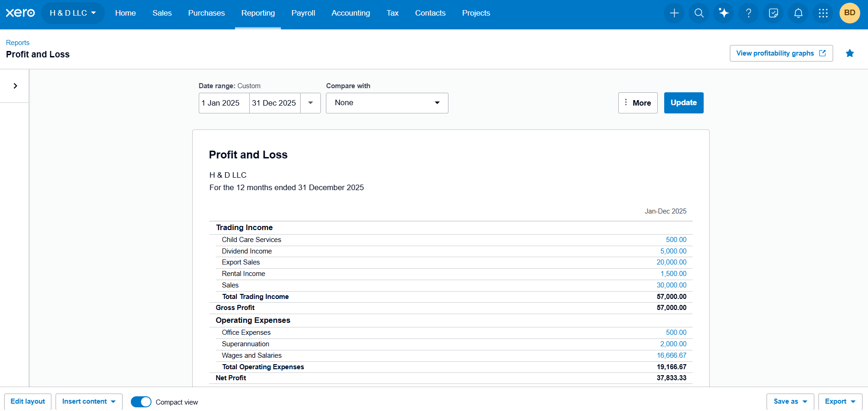Click the end date field 31 Dec 2025
This screenshot has width=868, height=411.
(274, 103)
